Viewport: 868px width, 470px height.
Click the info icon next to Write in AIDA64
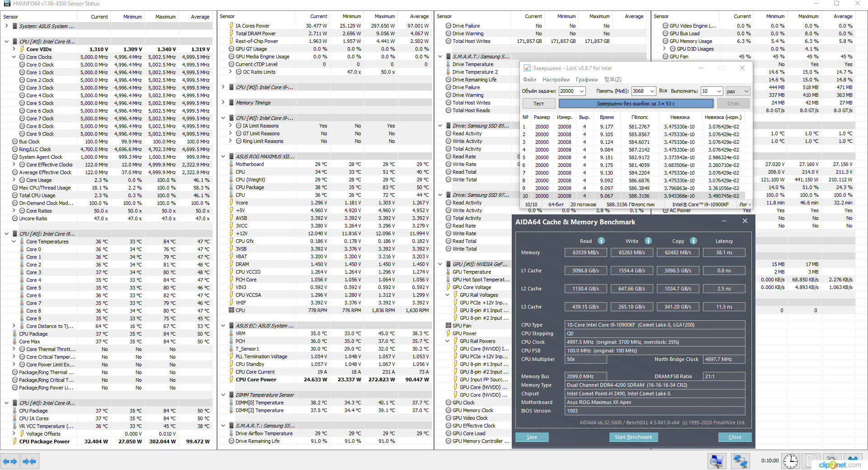point(648,241)
